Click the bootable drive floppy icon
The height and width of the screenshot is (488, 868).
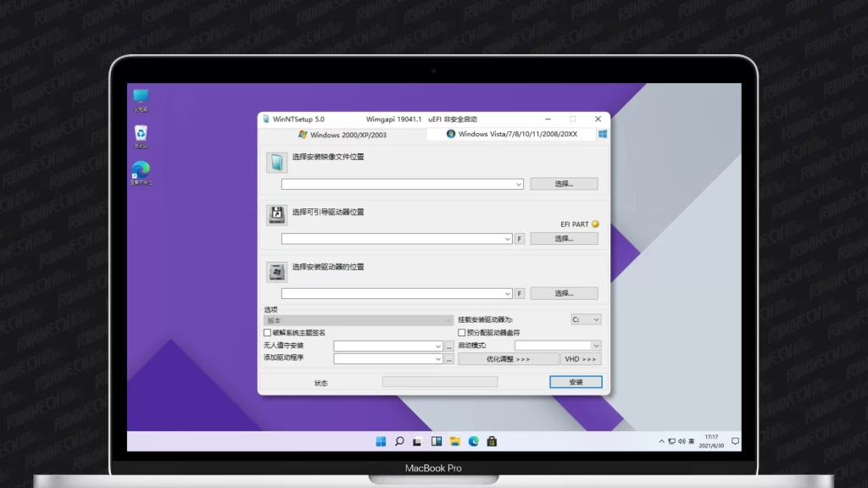pyautogui.click(x=276, y=215)
